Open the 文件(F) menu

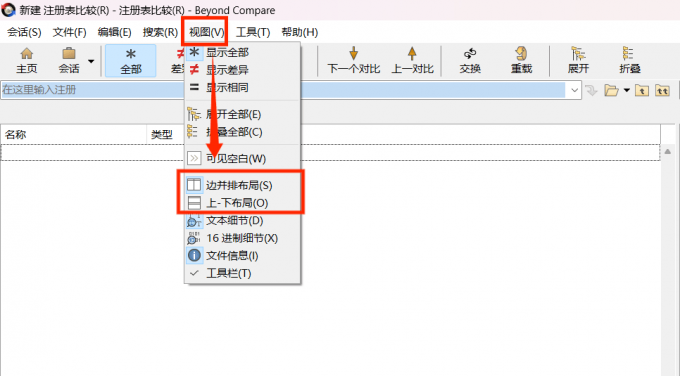[x=69, y=32]
